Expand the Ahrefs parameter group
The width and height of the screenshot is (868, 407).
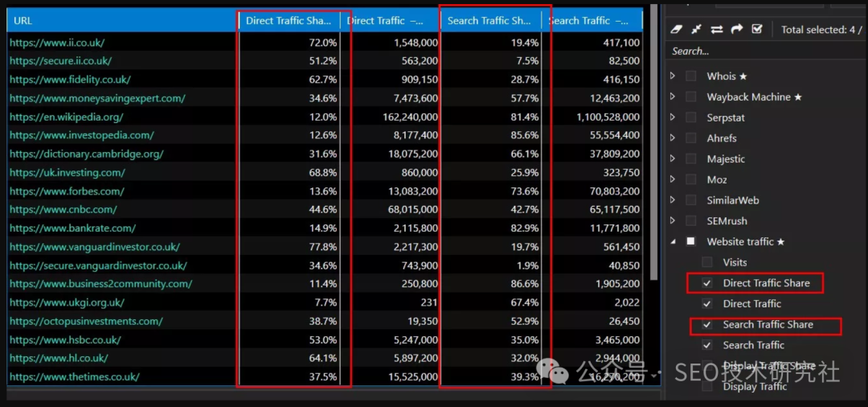click(x=673, y=138)
